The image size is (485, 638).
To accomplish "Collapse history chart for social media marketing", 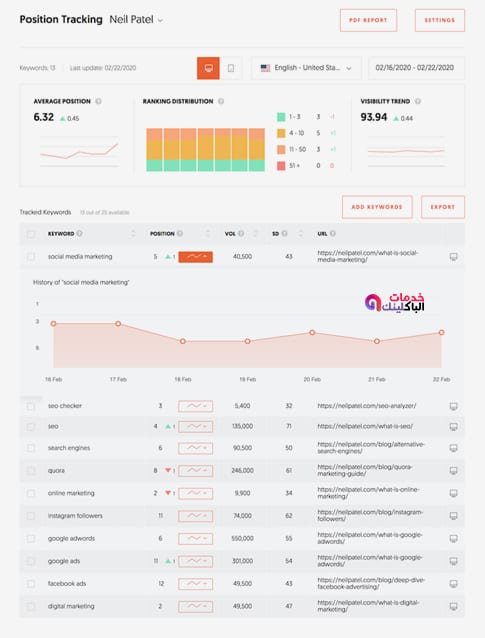I will click(x=195, y=257).
